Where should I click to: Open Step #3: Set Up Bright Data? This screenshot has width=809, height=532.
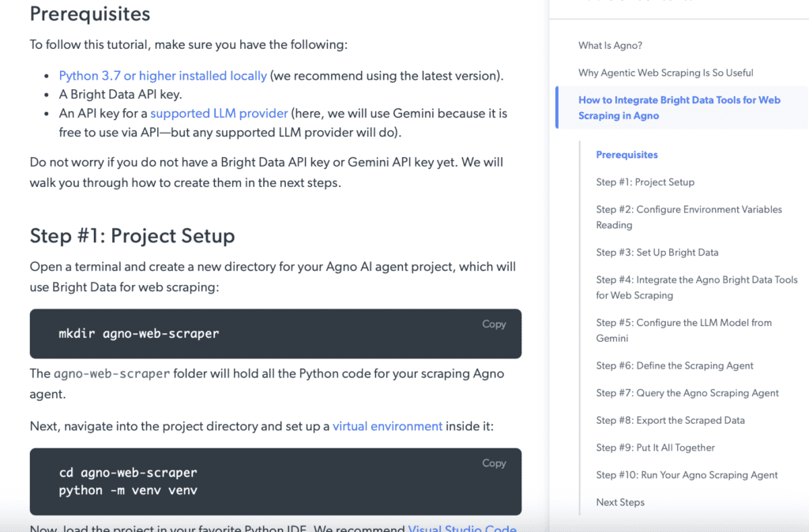pos(657,253)
